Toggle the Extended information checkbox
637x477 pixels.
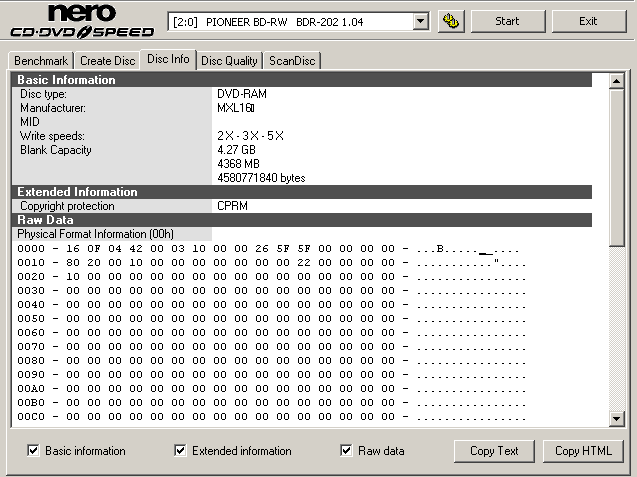click(180, 450)
